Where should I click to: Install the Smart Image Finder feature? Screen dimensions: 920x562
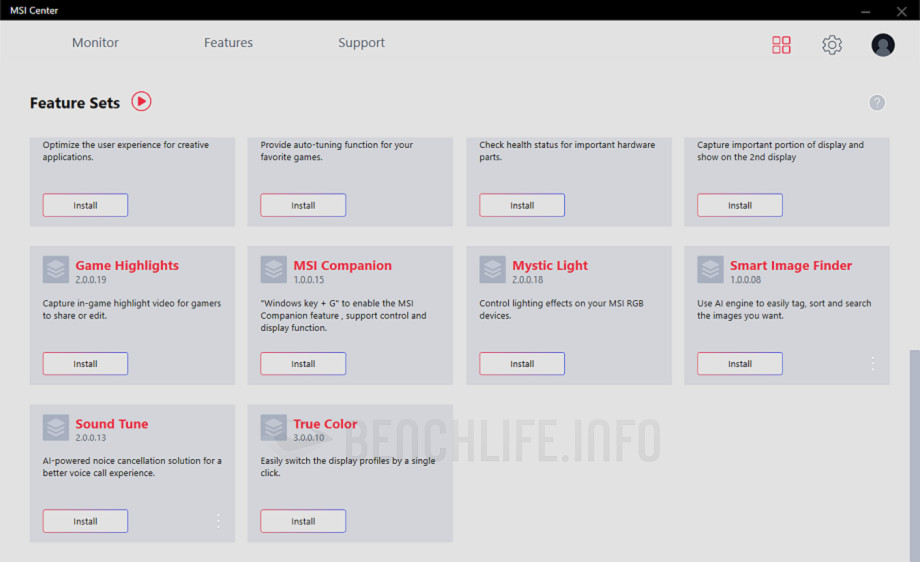[x=739, y=364]
